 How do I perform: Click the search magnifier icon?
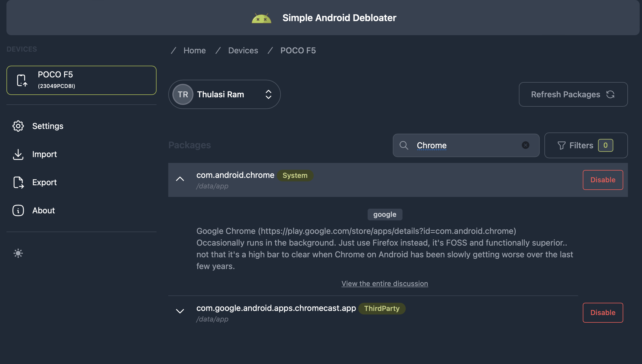click(404, 145)
